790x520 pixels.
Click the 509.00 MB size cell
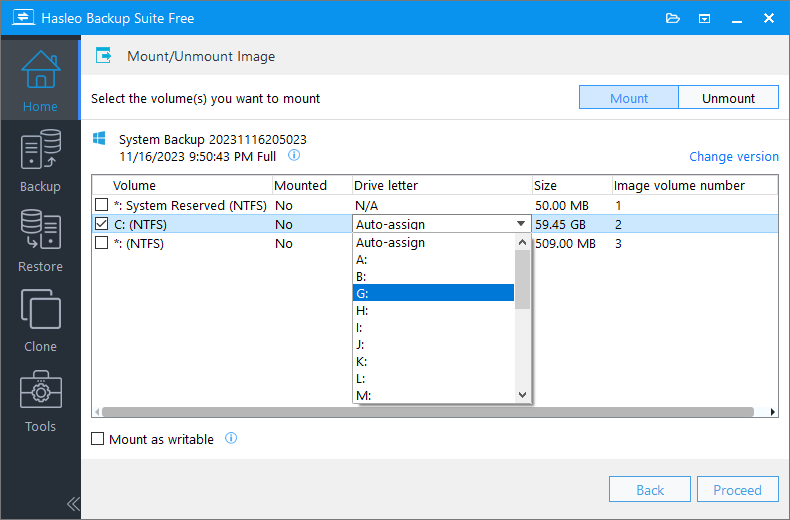point(565,243)
